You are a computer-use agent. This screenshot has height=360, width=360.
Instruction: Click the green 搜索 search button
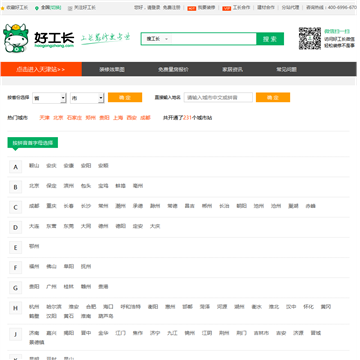(270, 39)
